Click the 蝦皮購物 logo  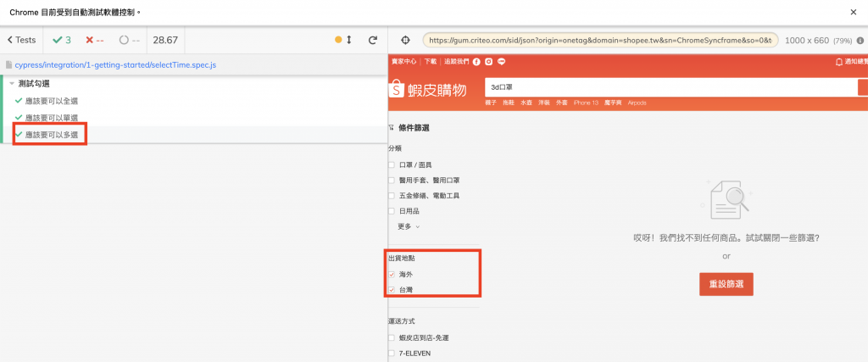tap(427, 89)
